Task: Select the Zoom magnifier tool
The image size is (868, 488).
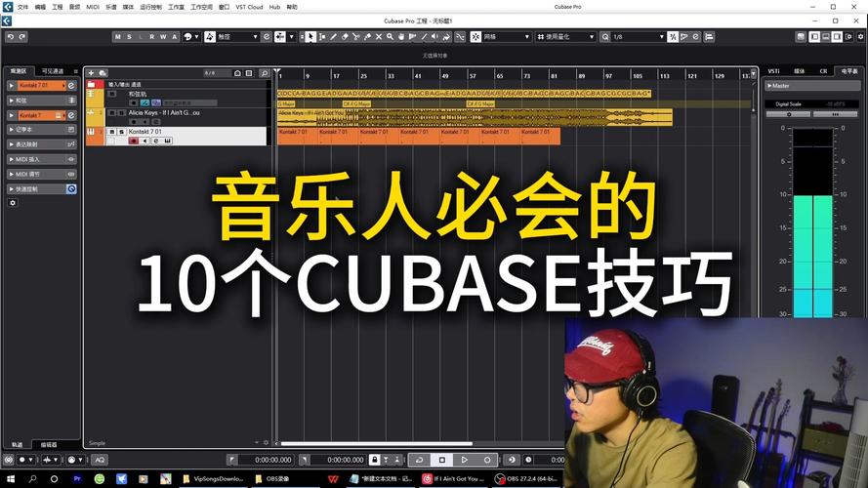Action: tap(390, 36)
